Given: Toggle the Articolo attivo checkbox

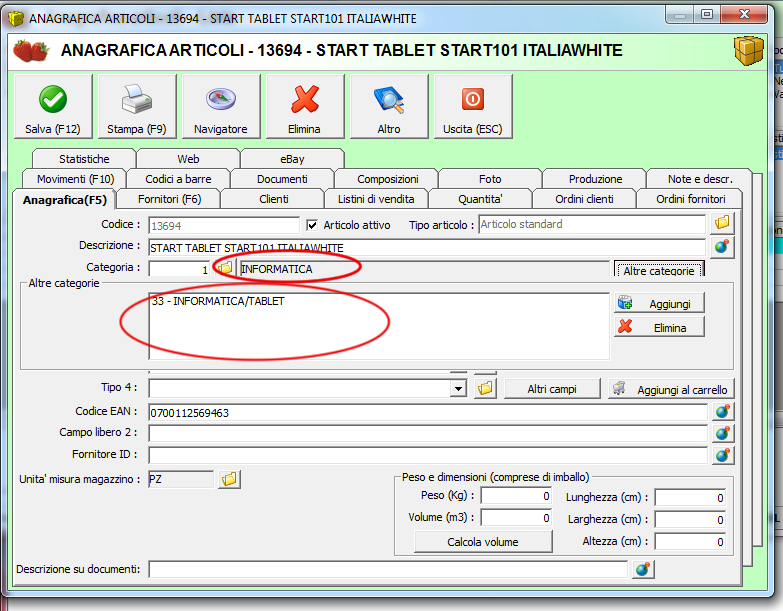Looking at the screenshot, I should [312, 225].
